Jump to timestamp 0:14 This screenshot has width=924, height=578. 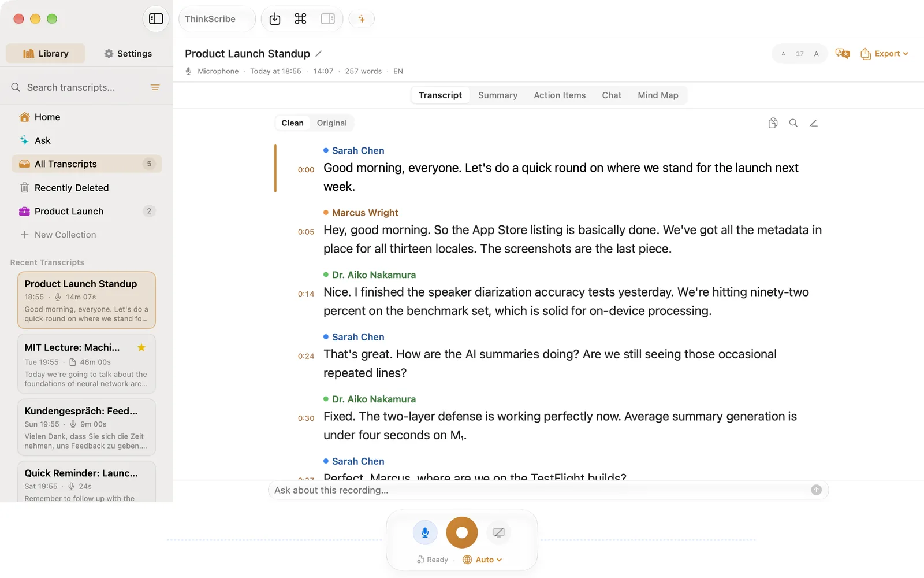[306, 294]
